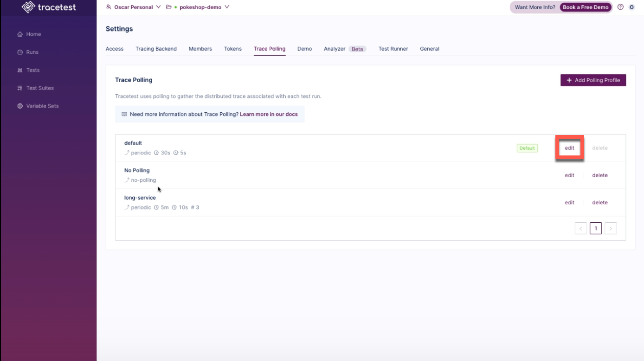The width and height of the screenshot is (644, 361).
Task: Select page 1 in pagination
Action: pos(596,228)
